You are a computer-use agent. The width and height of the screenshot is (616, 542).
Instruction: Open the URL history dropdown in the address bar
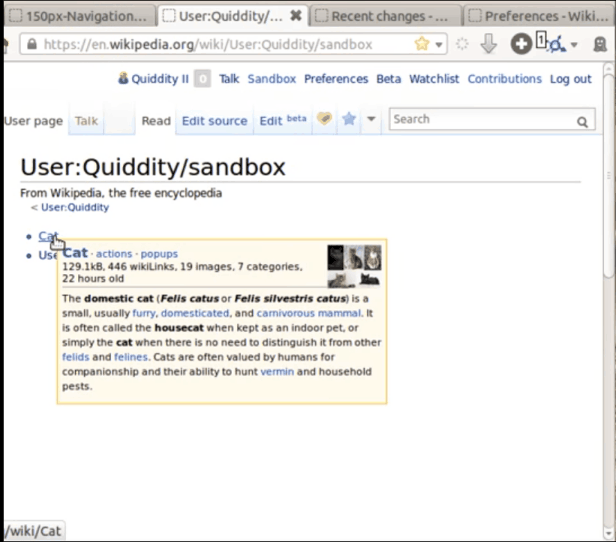(x=440, y=44)
